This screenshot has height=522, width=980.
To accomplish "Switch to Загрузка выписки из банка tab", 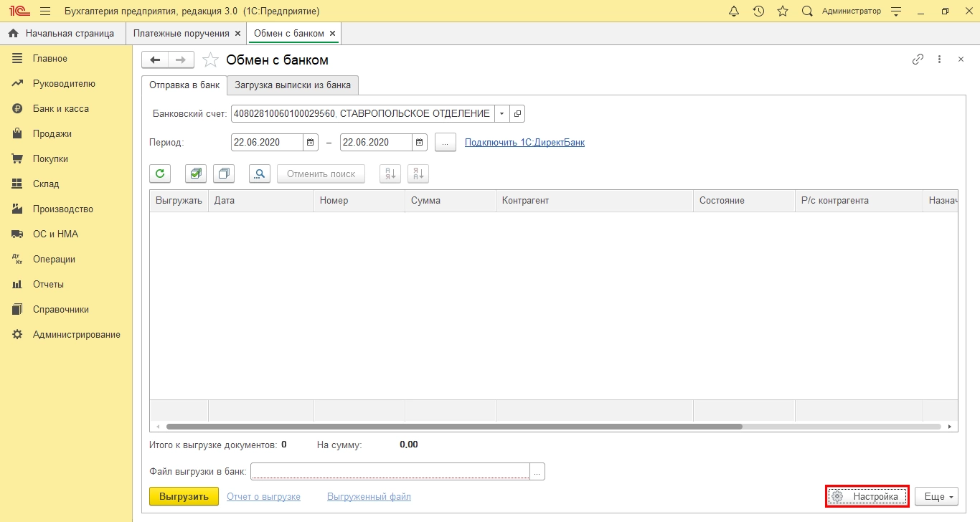I will click(x=293, y=85).
